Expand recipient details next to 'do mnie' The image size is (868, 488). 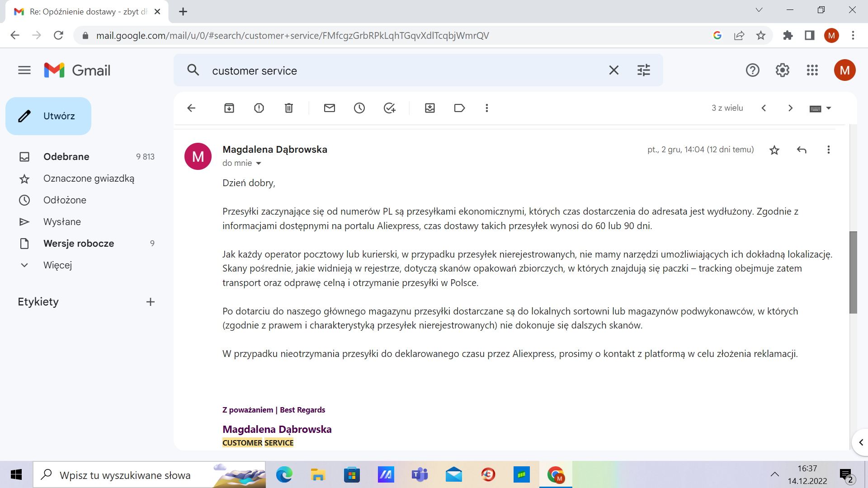coord(259,164)
